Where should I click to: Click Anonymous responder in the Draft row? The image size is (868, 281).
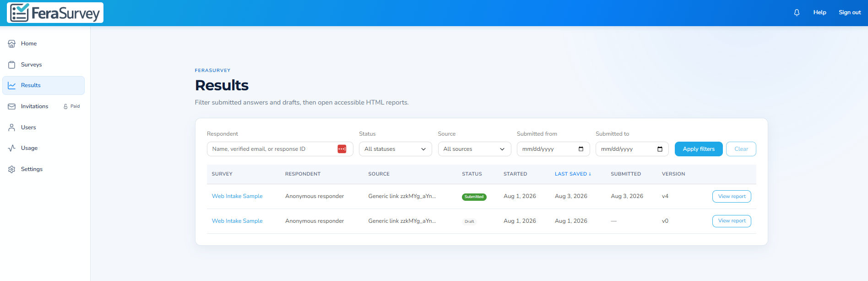click(x=315, y=221)
